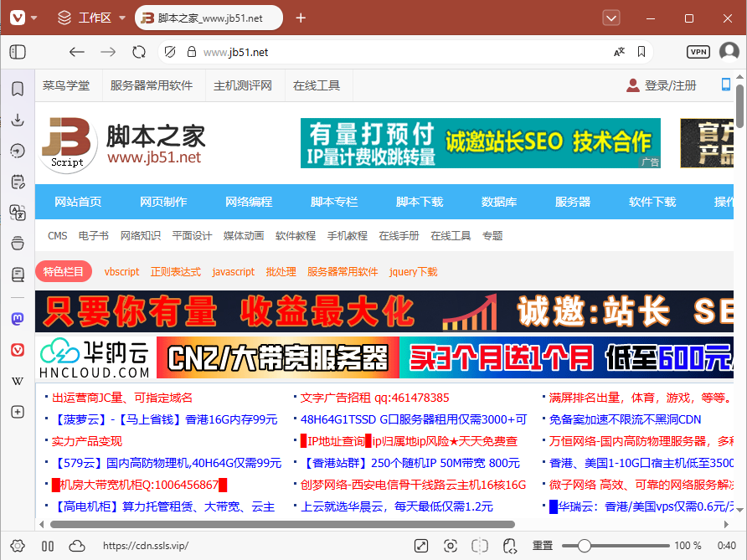Bookmark this page in address bar
The image size is (747, 560).
pyautogui.click(x=641, y=52)
